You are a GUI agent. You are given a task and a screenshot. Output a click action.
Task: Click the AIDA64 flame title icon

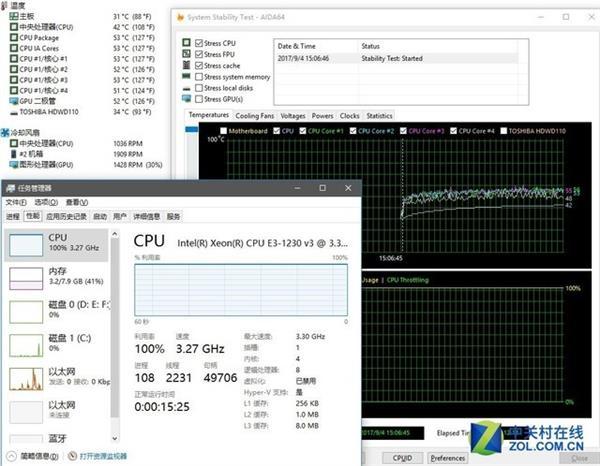point(180,17)
